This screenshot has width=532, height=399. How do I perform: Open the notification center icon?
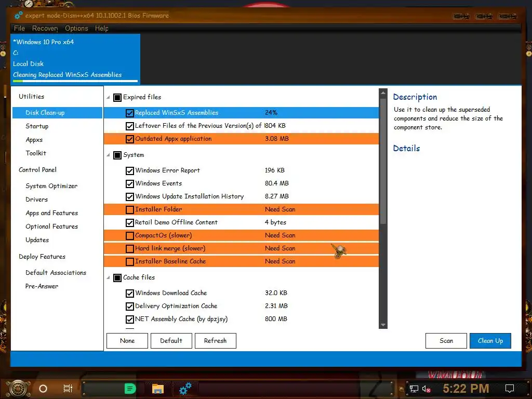click(x=510, y=389)
